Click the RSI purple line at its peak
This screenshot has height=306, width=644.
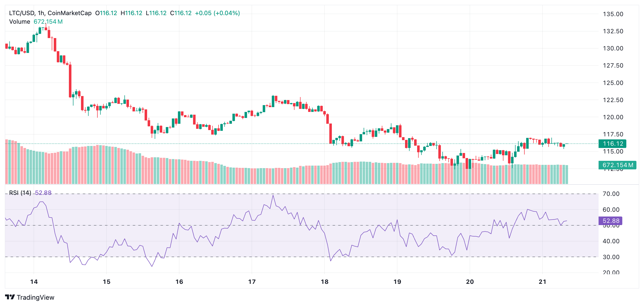(x=273, y=195)
